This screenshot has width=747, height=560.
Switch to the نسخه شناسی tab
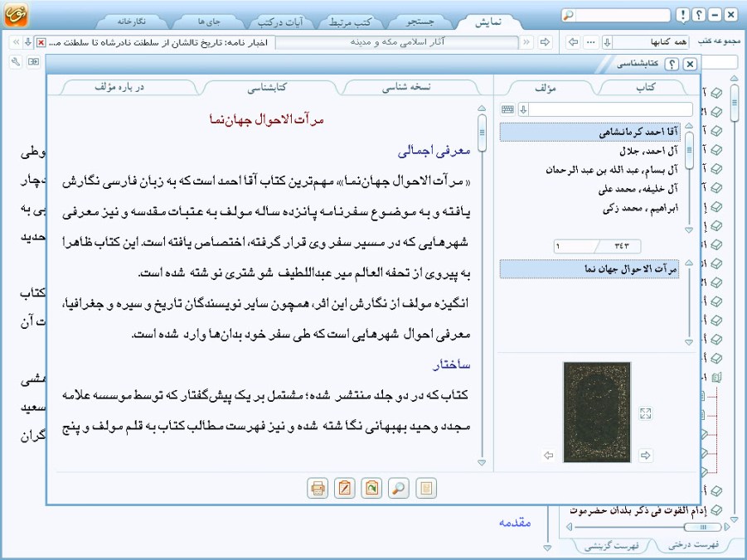click(406, 87)
